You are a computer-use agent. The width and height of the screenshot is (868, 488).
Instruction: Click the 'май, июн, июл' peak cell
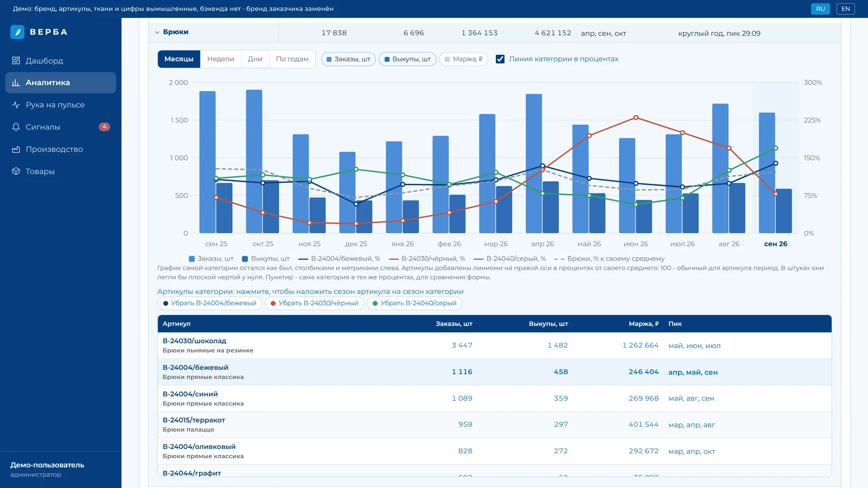coord(694,346)
